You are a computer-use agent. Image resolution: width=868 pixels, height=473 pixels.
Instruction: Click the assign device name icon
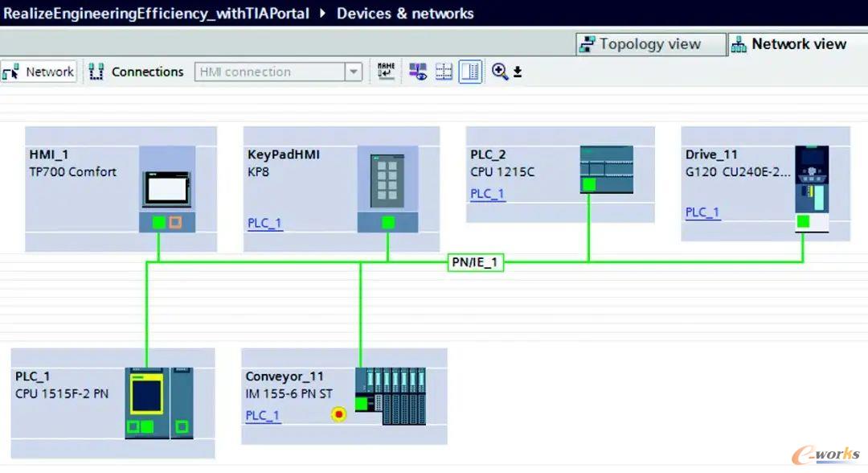coord(386,72)
